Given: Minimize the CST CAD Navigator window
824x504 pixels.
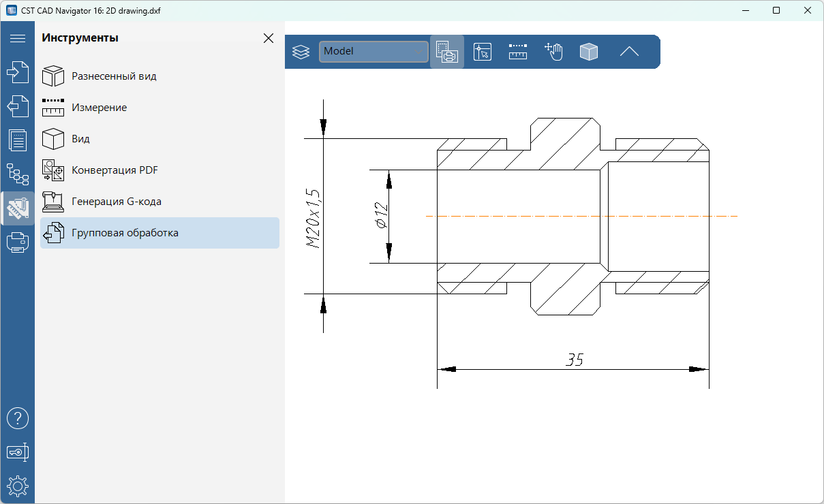Looking at the screenshot, I should click(x=746, y=10).
